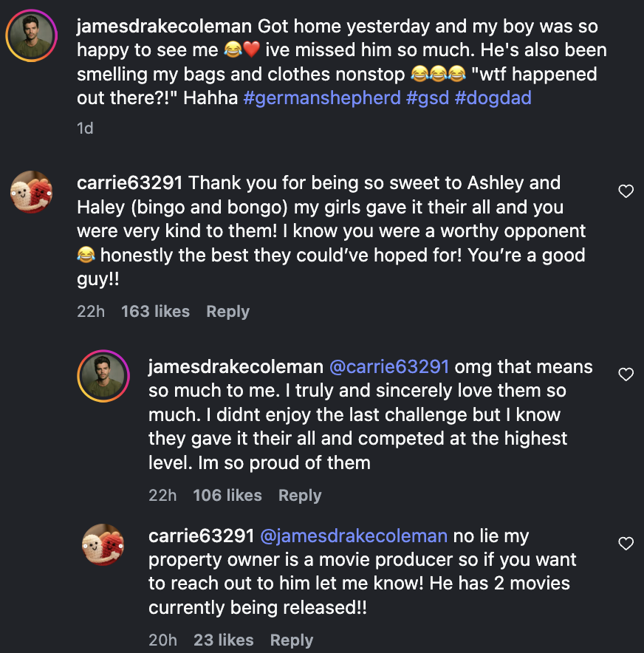644x653 pixels.
Task: View the 106 likes list
Action: (x=227, y=495)
